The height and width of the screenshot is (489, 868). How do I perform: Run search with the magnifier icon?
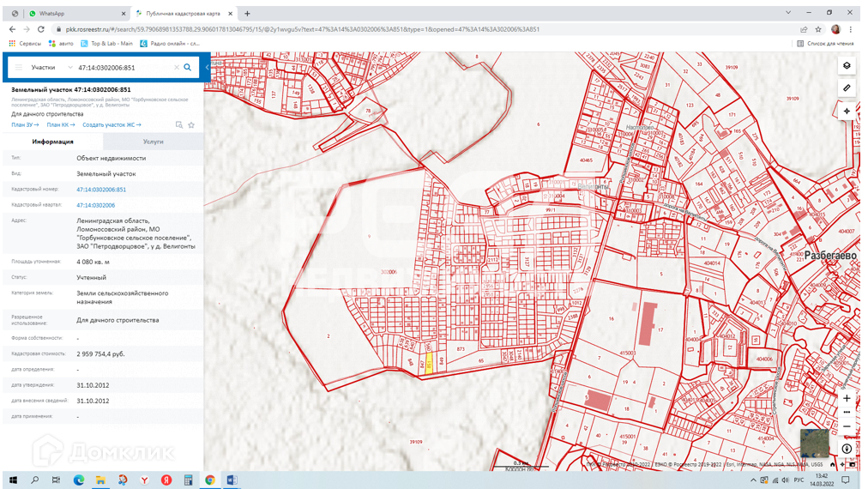pyautogui.click(x=188, y=68)
